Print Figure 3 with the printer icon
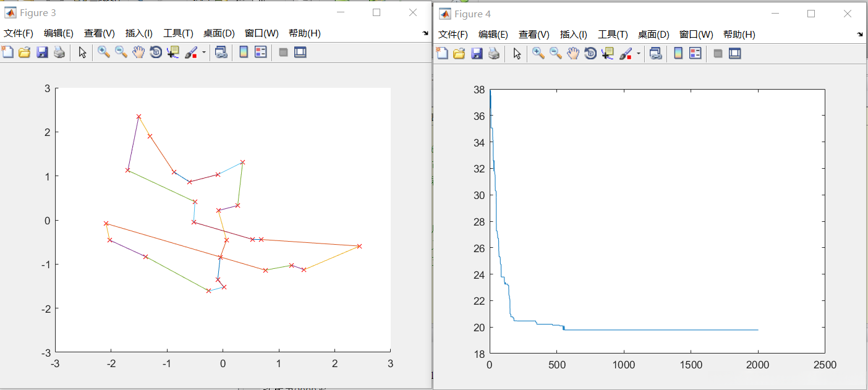This screenshot has width=868, height=390. (59, 53)
